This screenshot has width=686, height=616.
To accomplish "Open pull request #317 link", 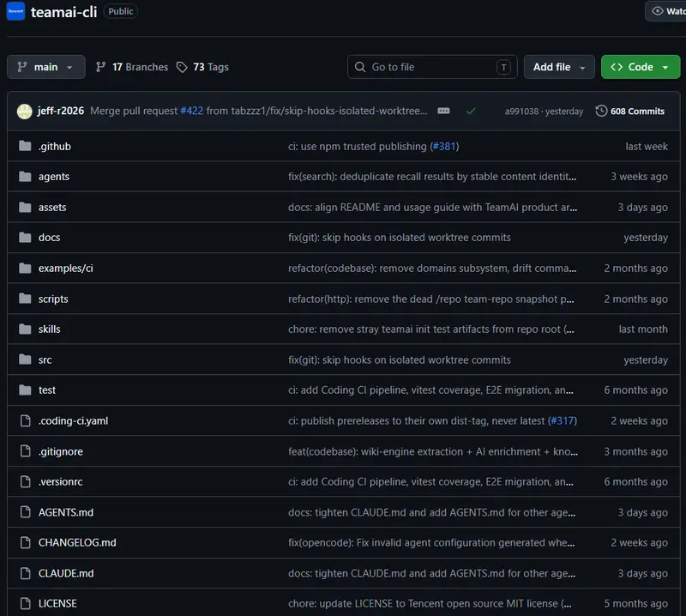I will pos(563,420).
